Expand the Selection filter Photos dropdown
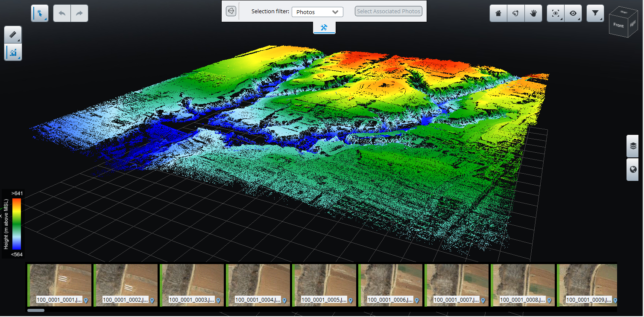The width and height of the screenshot is (644, 317). 317,12
